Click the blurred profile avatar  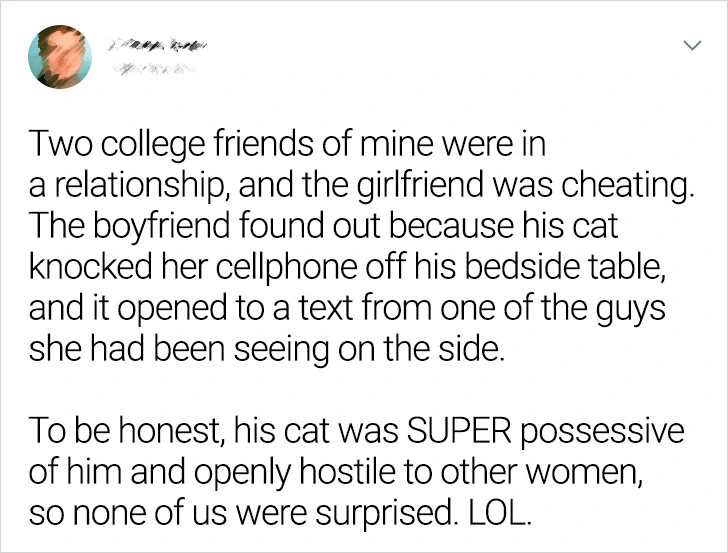click(59, 57)
